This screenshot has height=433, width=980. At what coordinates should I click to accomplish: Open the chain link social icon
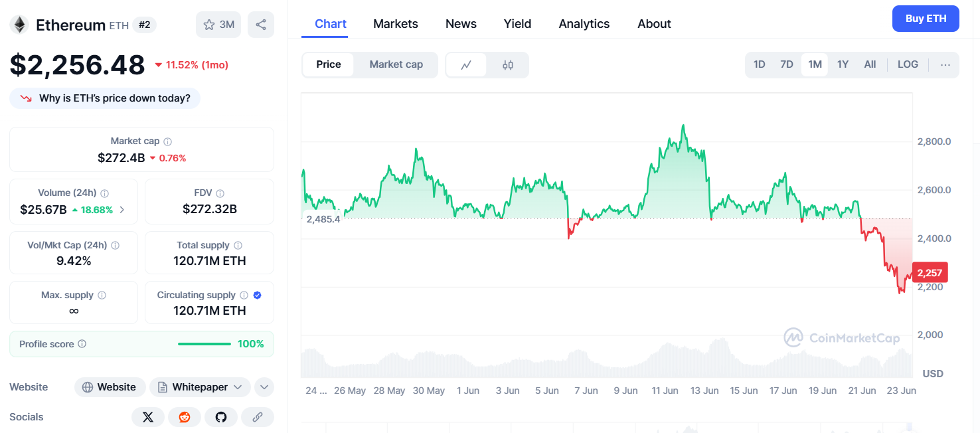(x=258, y=417)
